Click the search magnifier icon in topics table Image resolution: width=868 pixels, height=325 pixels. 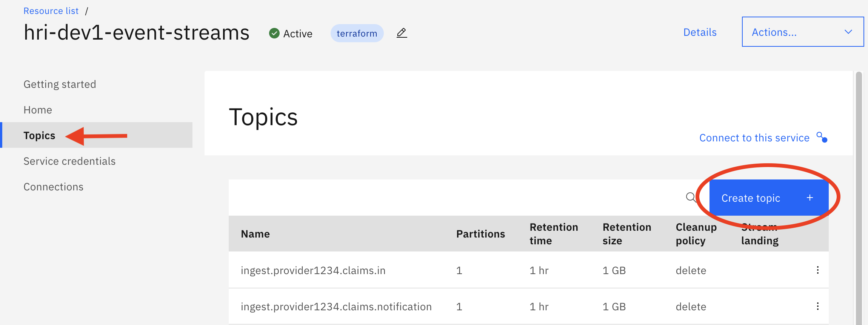coord(691,197)
